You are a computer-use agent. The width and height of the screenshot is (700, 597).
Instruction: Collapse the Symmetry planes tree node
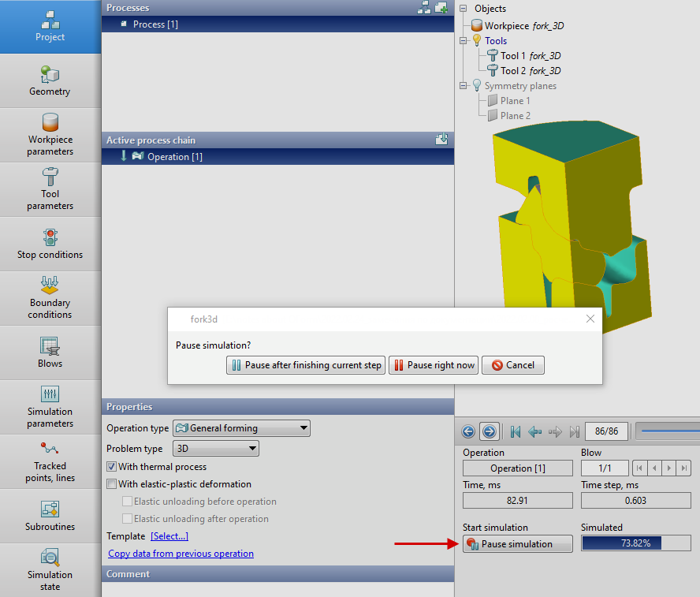click(x=465, y=86)
